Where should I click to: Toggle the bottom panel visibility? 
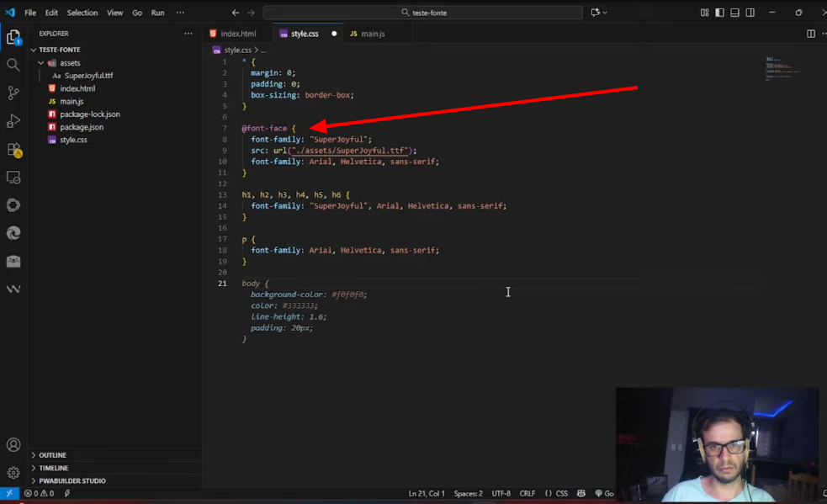(x=734, y=13)
